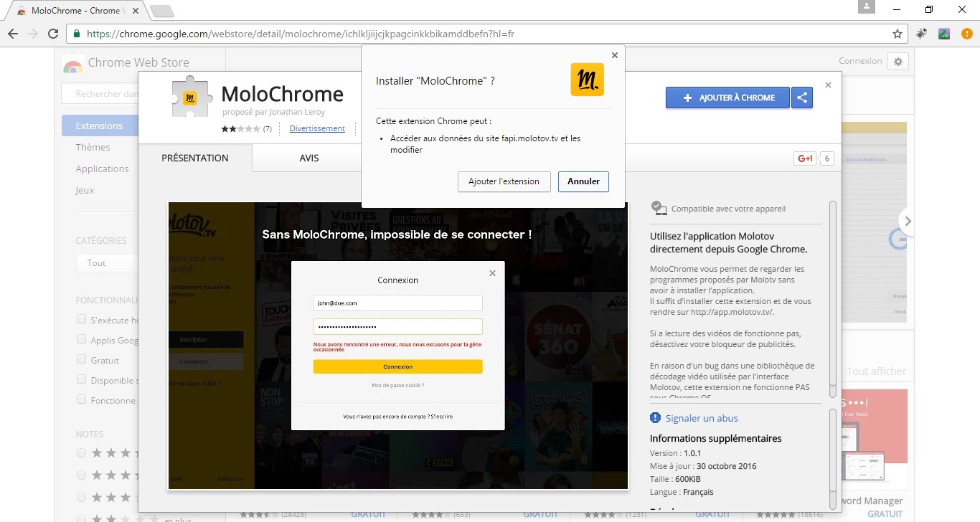Open the Web Store settings gear
Screen dimensions: 980x522
click(x=897, y=62)
